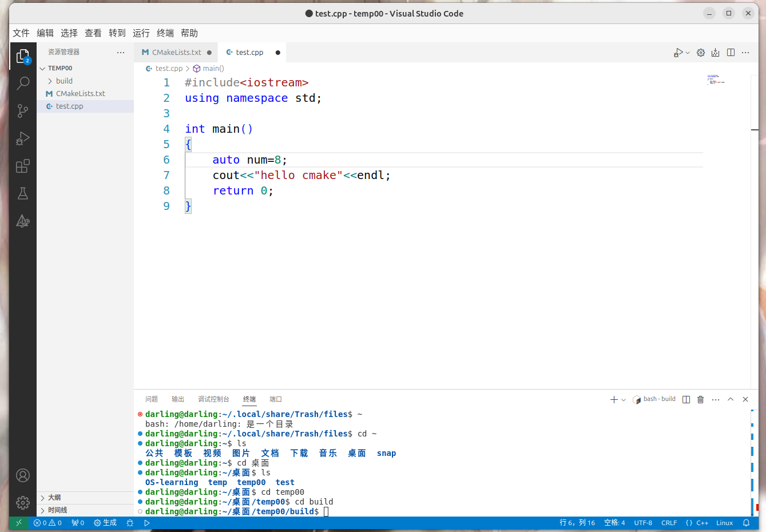Open the Run and Debug view
Image resolution: width=766 pixels, height=532 pixels.
click(x=23, y=138)
